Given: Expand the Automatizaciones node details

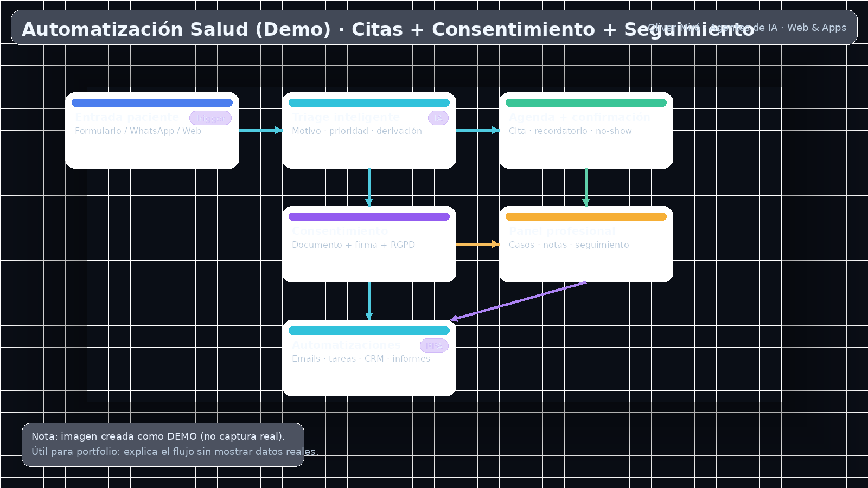Looking at the screenshot, I should 369,358.
